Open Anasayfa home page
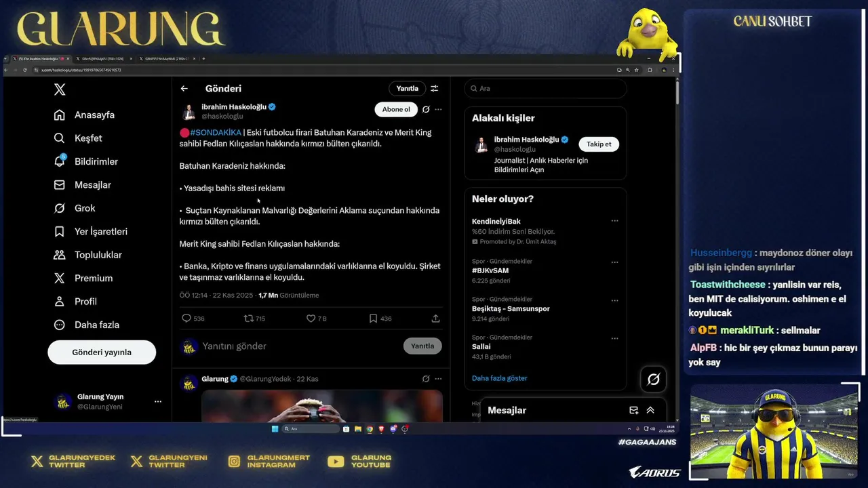The height and width of the screenshot is (488, 868). [x=84, y=115]
